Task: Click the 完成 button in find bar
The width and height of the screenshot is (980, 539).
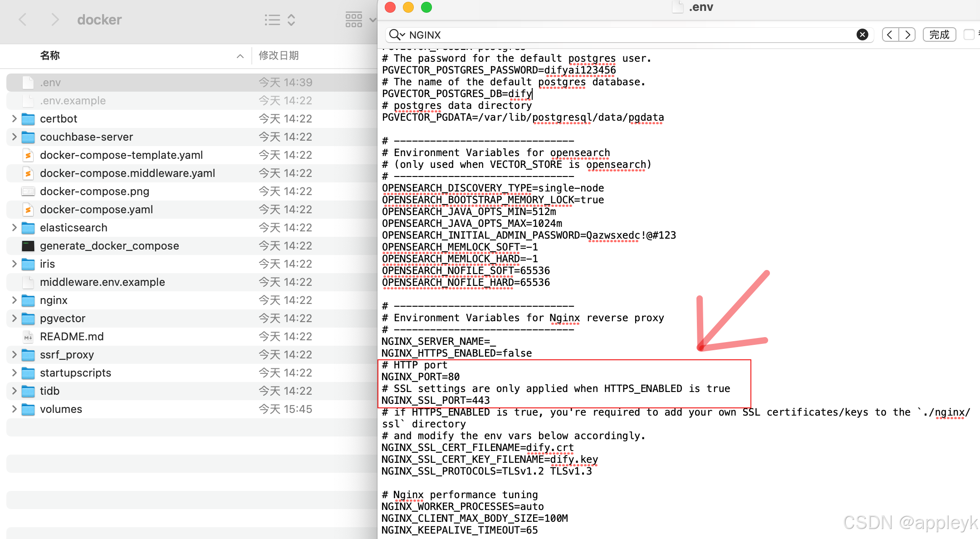Action: (x=939, y=34)
